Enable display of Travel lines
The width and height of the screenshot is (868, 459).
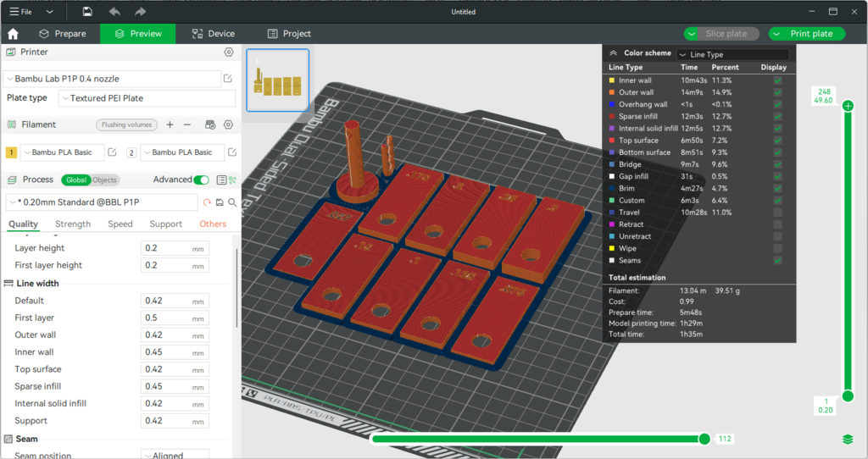coord(777,213)
